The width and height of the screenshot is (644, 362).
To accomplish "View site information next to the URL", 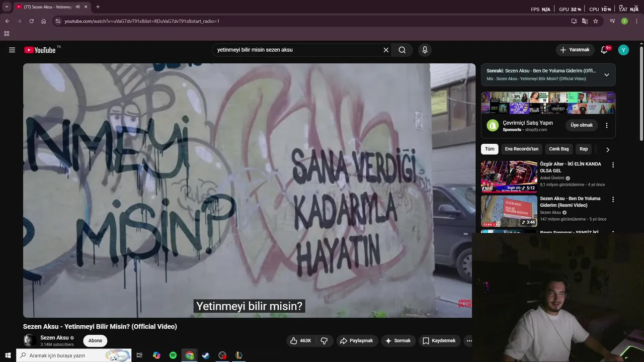I will point(58,21).
